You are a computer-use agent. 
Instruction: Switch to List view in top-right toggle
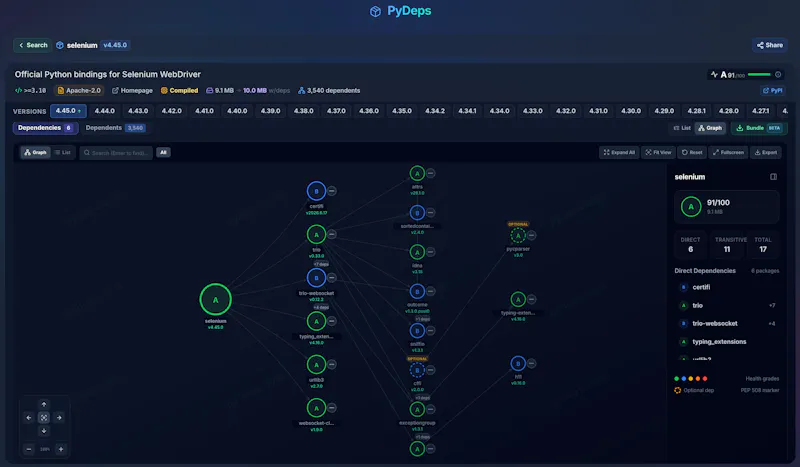(x=682, y=128)
